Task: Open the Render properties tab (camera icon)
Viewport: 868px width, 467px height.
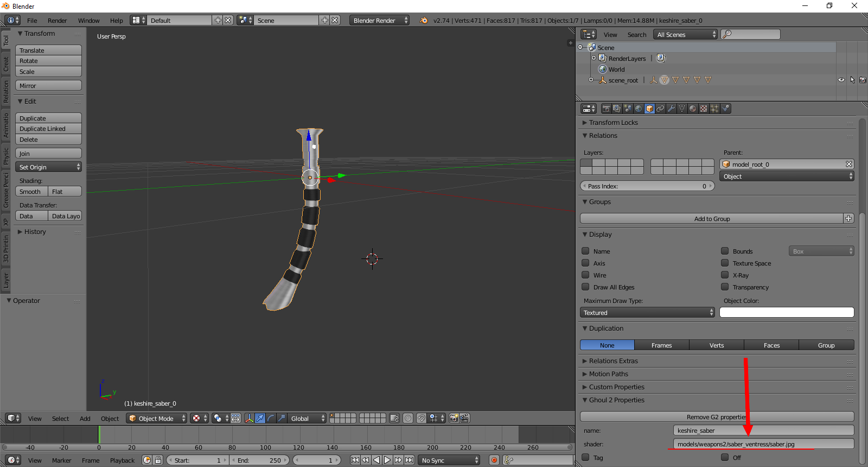Action: 606,109
